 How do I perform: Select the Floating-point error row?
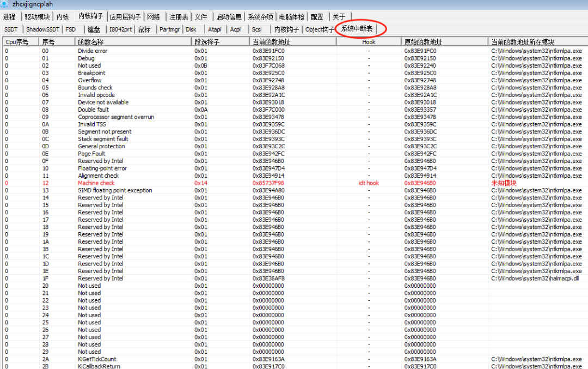296,168
